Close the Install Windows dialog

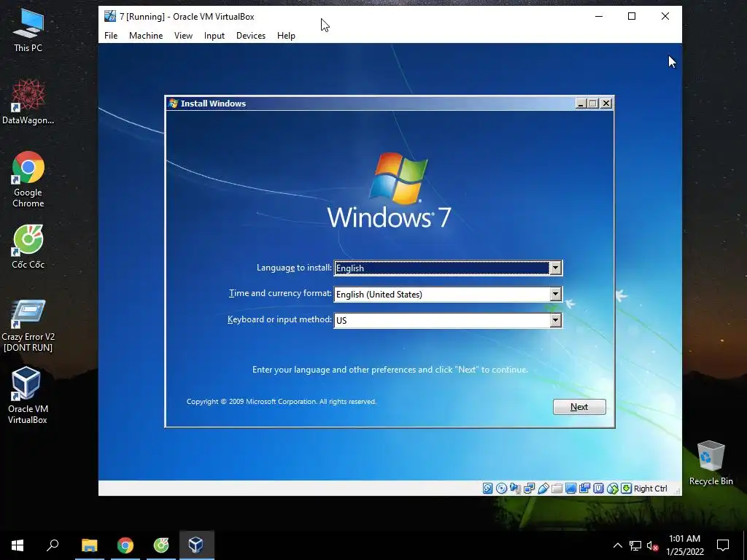click(606, 104)
